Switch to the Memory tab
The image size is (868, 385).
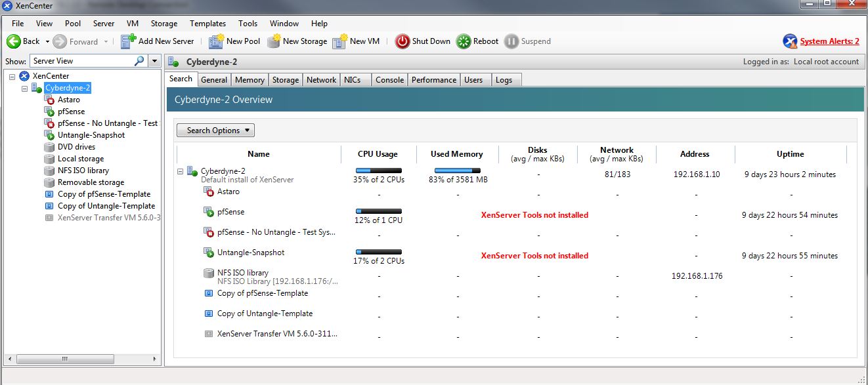coord(250,80)
